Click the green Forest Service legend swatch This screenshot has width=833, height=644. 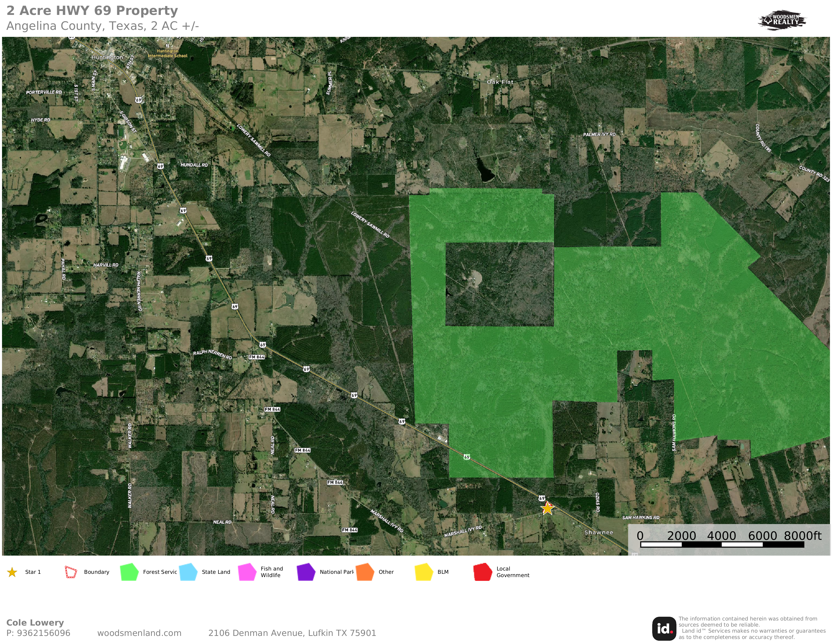(129, 572)
